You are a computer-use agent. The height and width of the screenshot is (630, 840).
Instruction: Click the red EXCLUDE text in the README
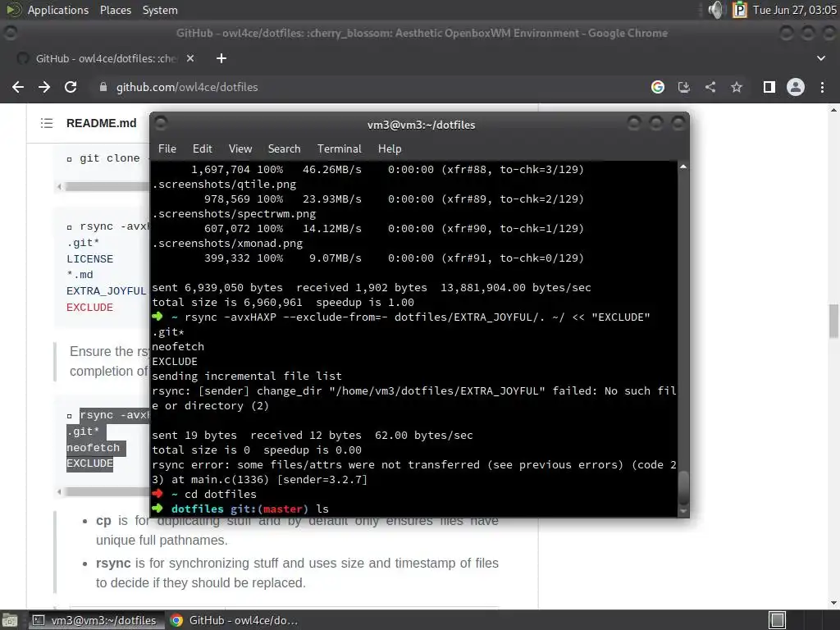[89, 308]
